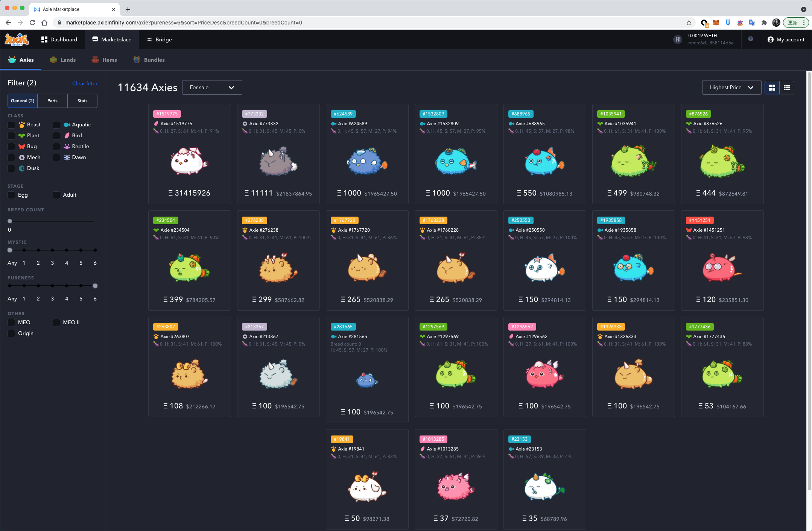Click the Clear filter link

click(85, 83)
